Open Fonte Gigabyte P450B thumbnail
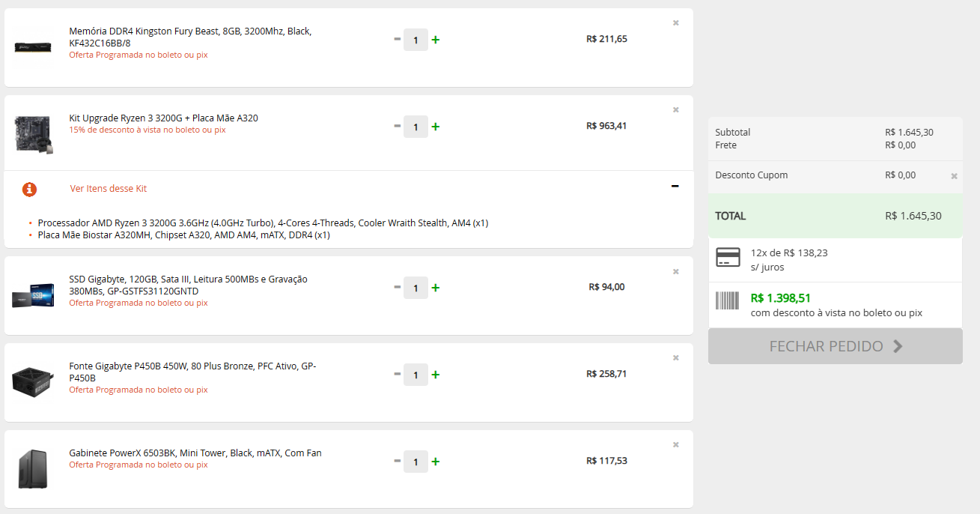980x514 pixels. click(32, 381)
